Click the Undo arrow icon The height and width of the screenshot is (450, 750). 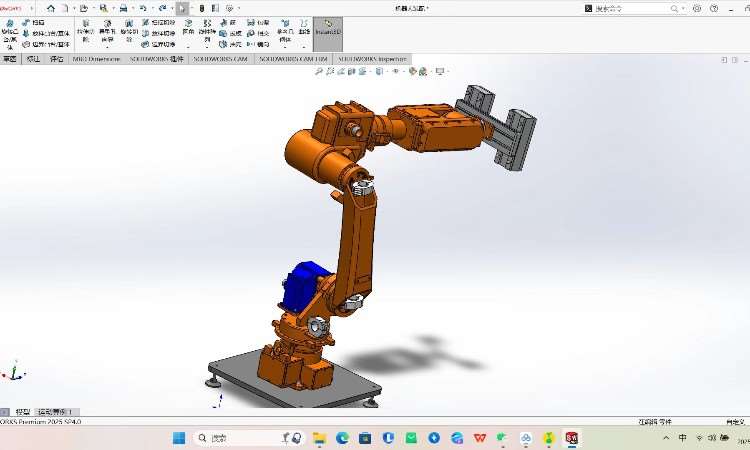point(144,8)
